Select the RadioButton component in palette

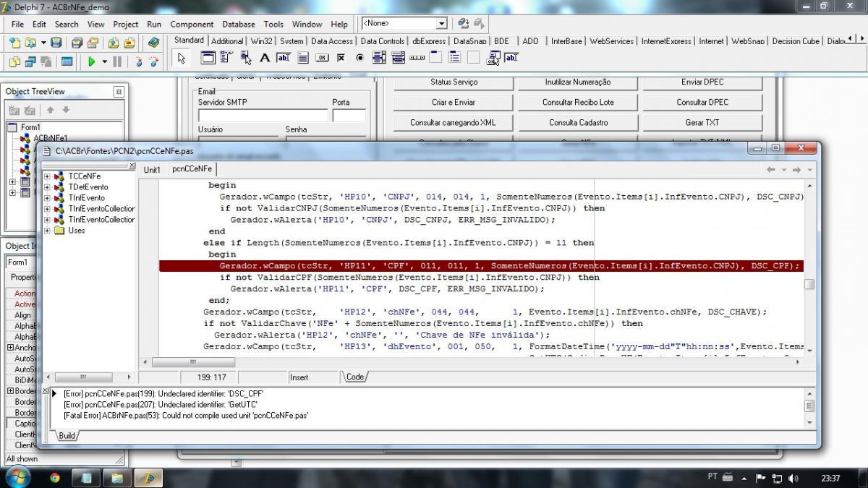click(x=359, y=58)
